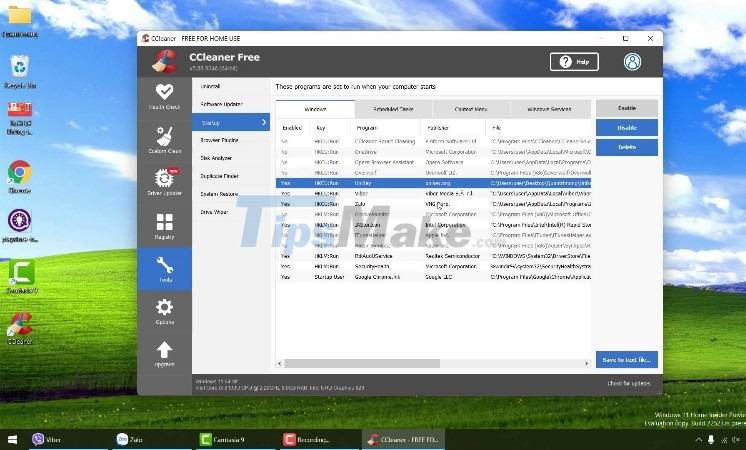Viewport: 746px width, 450px height.
Task: Open the Driver Updater section
Action: pos(164,183)
